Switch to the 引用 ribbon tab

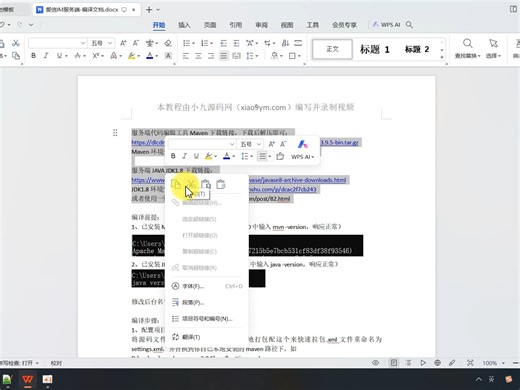click(236, 25)
